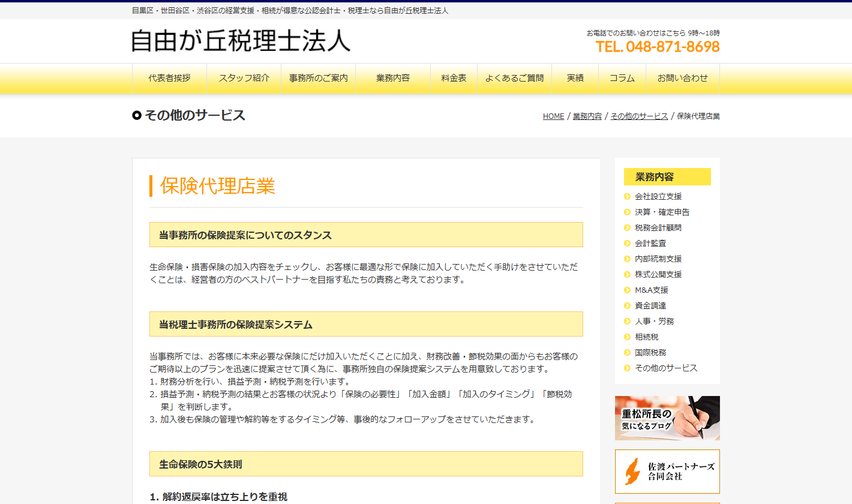Viewport: 852px width, 504px height.
Task: Click the top tagline about 目黒区・世田谷区・渋谷区
Action: coord(290,11)
